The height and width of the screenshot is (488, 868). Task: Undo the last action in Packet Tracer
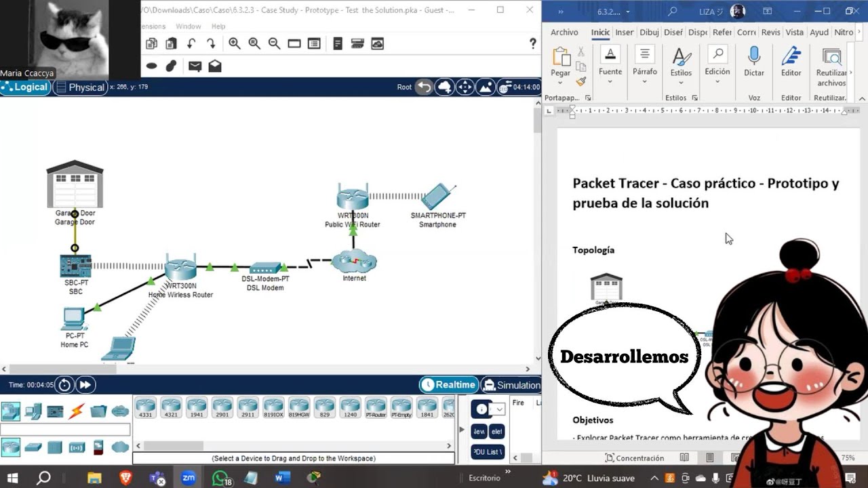(191, 43)
